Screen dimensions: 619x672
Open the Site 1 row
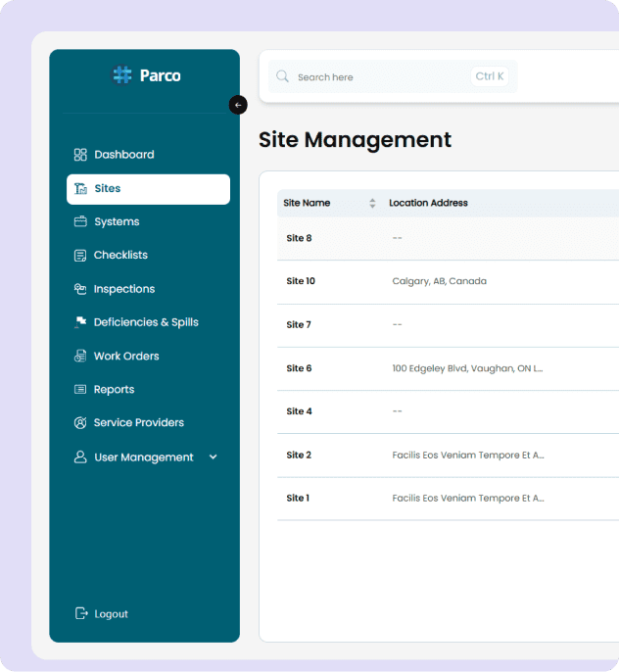click(x=448, y=499)
